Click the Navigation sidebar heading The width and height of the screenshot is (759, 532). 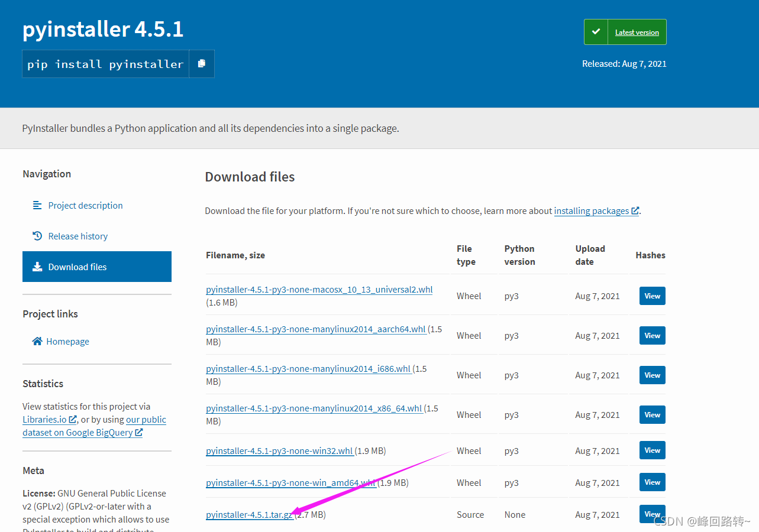click(47, 174)
